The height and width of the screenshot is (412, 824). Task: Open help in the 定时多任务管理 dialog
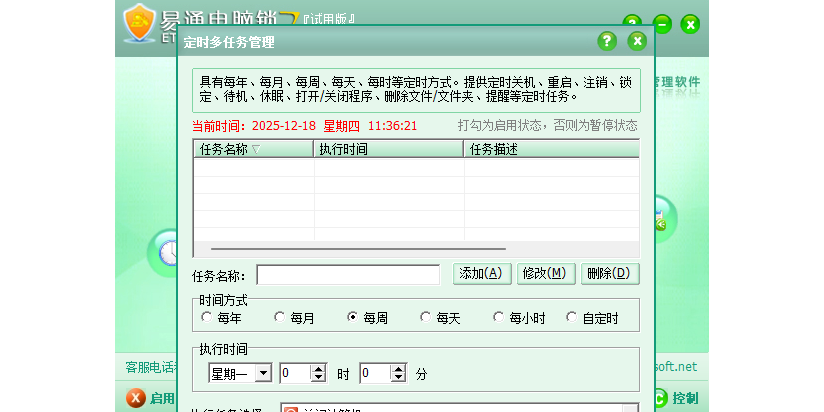(607, 41)
